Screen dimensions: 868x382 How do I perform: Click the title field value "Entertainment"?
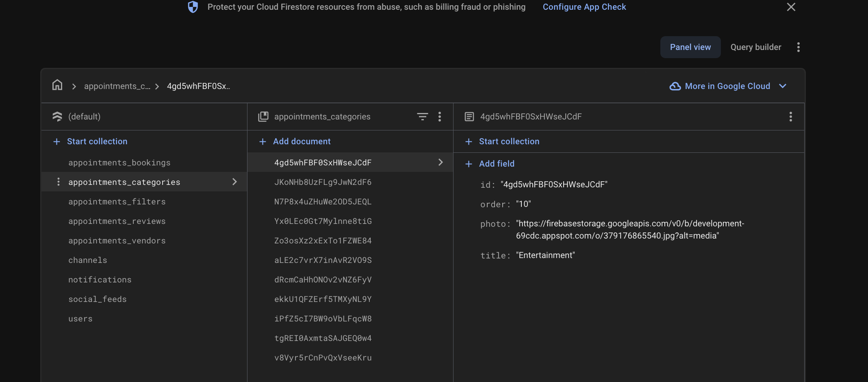coord(545,255)
